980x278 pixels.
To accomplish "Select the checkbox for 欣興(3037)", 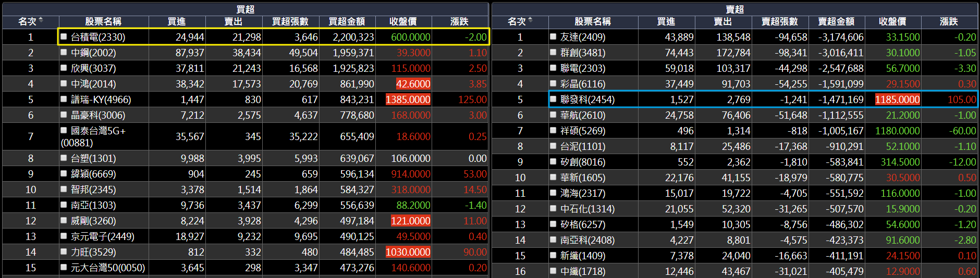I will [64, 68].
